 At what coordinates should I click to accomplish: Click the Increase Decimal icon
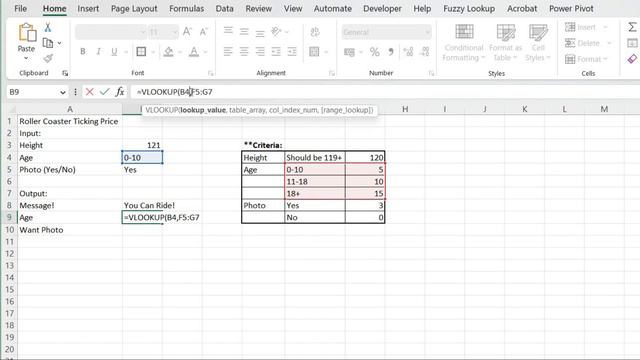pos(408,51)
